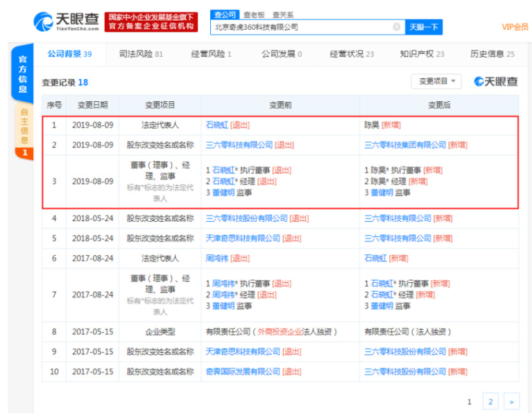This screenshot has height=418, width=532.
Task: Switch to the 查关系 search tab
Action: click(282, 15)
